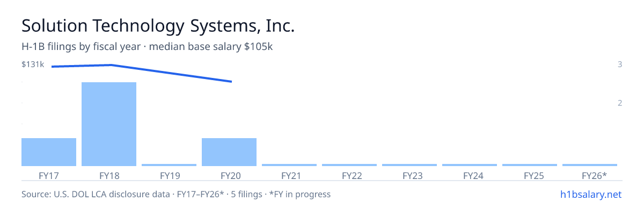Click the FY21 bar stub
The width and height of the screenshot is (644, 215).
pyautogui.click(x=289, y=164)
